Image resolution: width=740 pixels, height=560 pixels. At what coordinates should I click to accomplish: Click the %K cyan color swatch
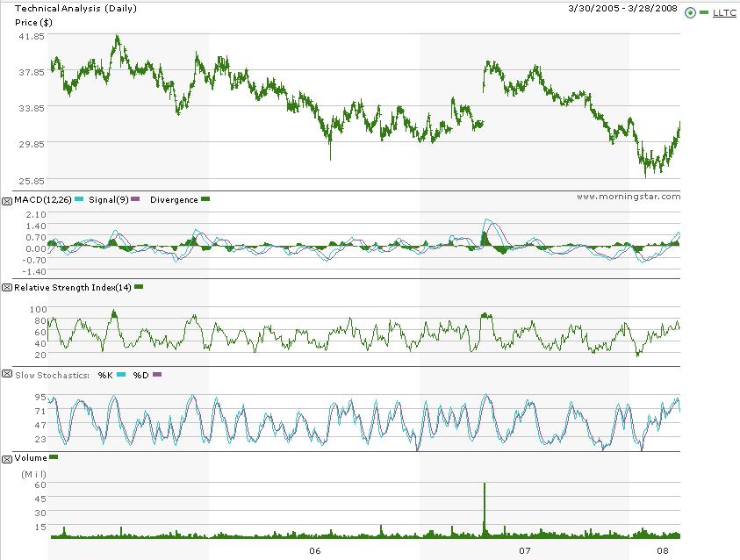pyautogui.click(x=121, y=375)
